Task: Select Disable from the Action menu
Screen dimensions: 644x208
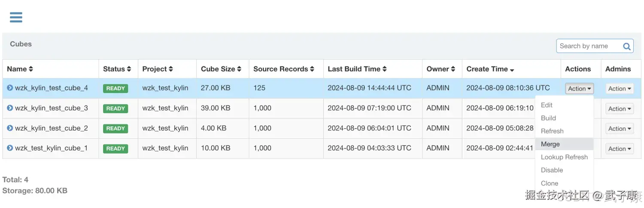Action: click(x=552, y=170)
